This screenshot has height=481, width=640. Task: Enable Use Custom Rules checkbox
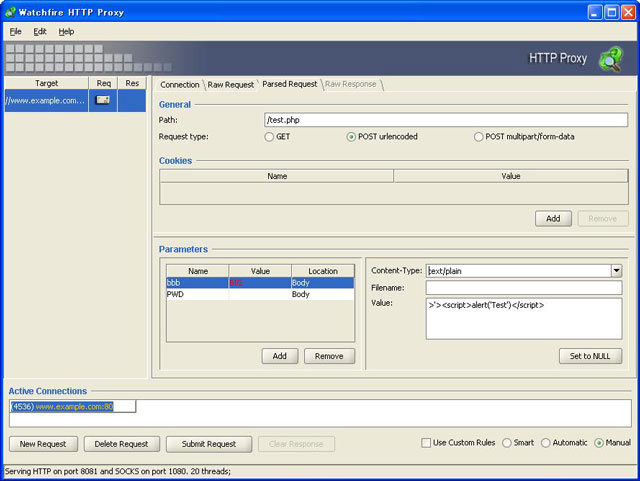tap(426, 443)
